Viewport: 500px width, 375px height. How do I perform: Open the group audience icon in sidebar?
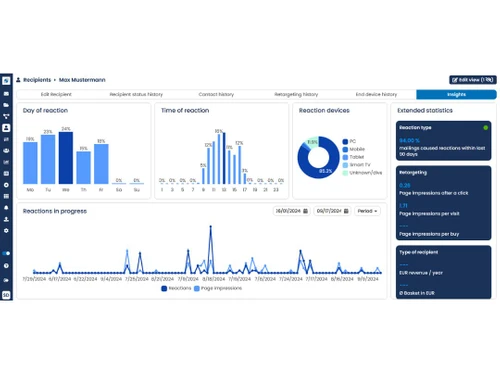click(6, 151)
